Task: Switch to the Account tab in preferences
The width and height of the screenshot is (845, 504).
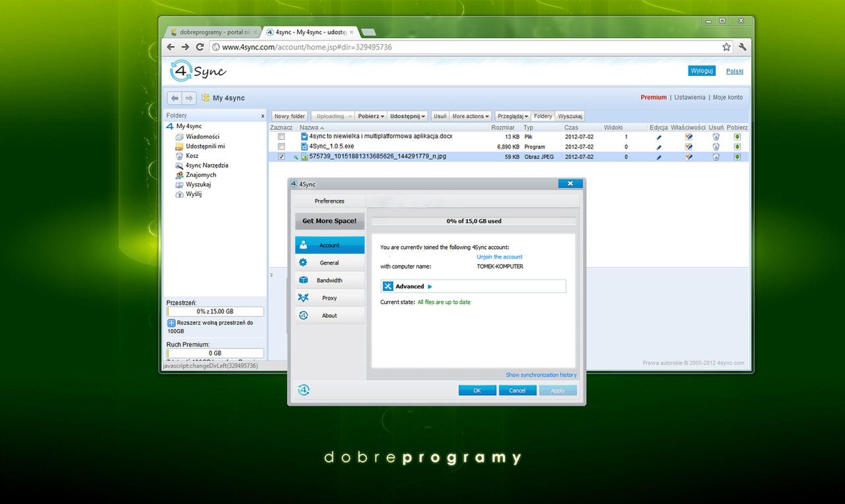Action: point(329,245)
